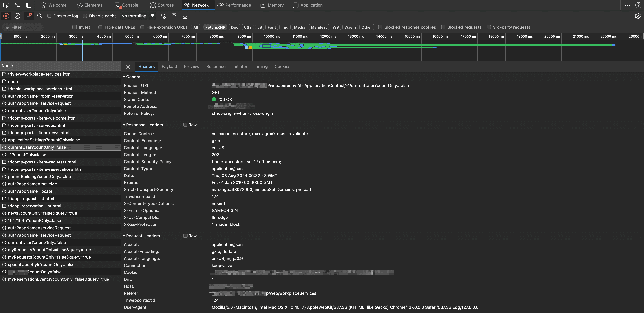
Task: Clear the network log
Action: click(17, 16)
